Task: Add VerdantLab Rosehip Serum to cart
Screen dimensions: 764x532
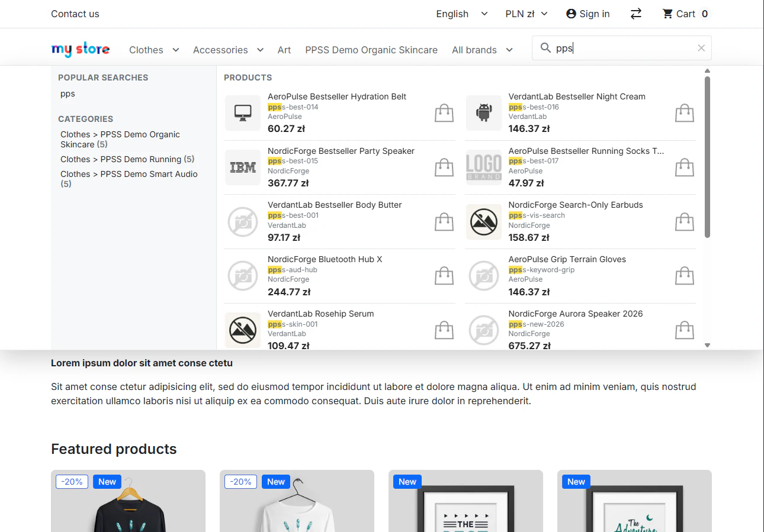Action: (x=444, y=330)
